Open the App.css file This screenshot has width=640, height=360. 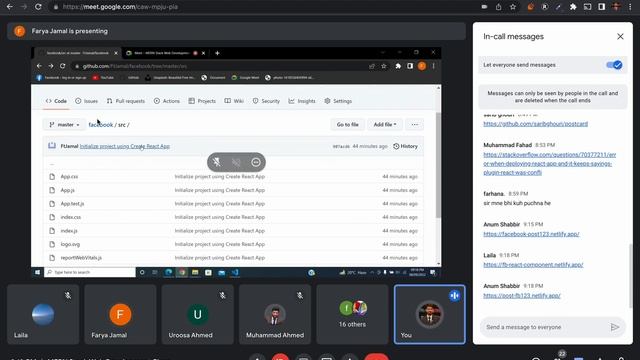point(69,176)
